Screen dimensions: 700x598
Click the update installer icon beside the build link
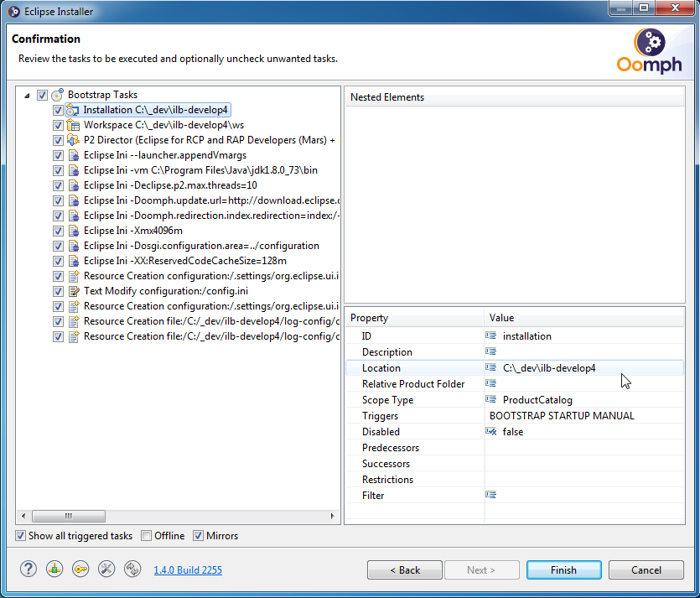(132, 569)
